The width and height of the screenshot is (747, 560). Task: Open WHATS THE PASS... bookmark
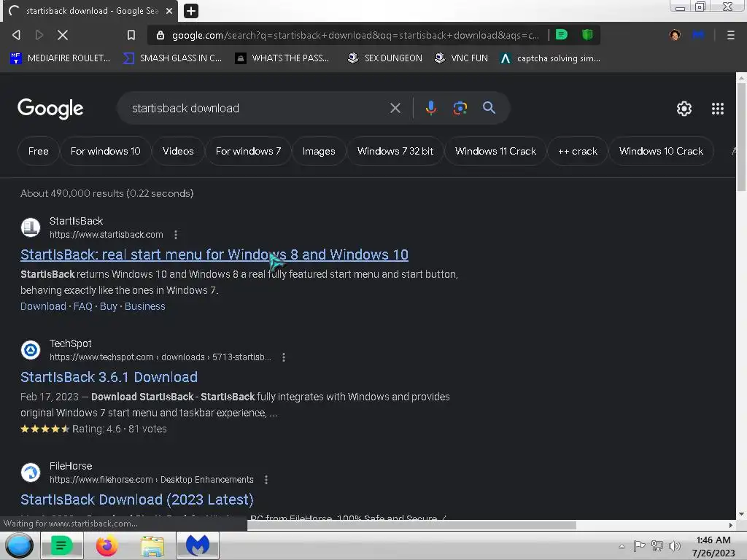[x=282, y=58]
